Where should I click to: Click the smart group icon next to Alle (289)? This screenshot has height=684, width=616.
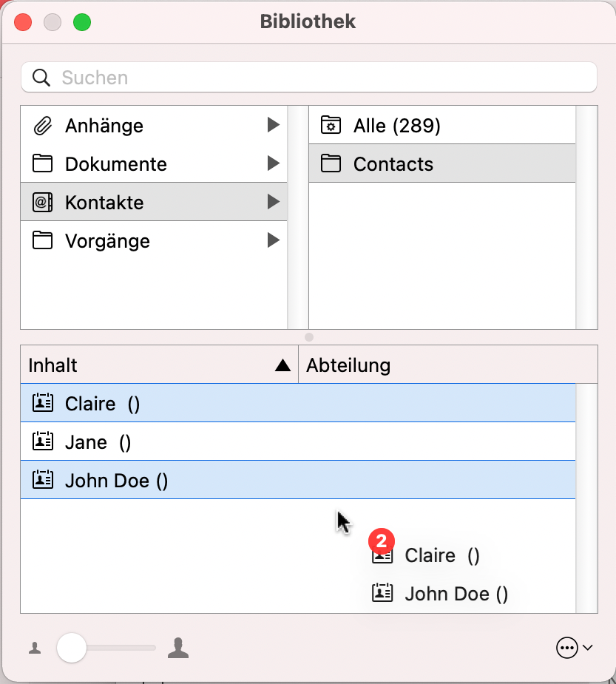[x=332, y=124]
